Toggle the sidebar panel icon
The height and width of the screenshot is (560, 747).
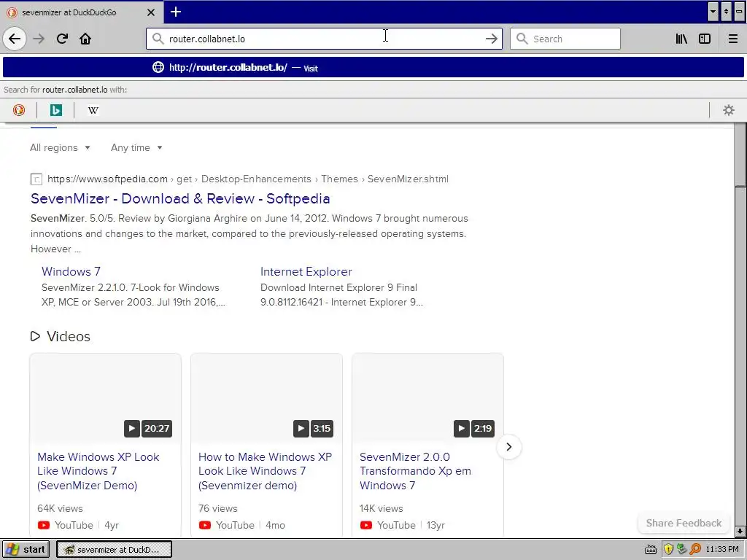tap(705, 39)
